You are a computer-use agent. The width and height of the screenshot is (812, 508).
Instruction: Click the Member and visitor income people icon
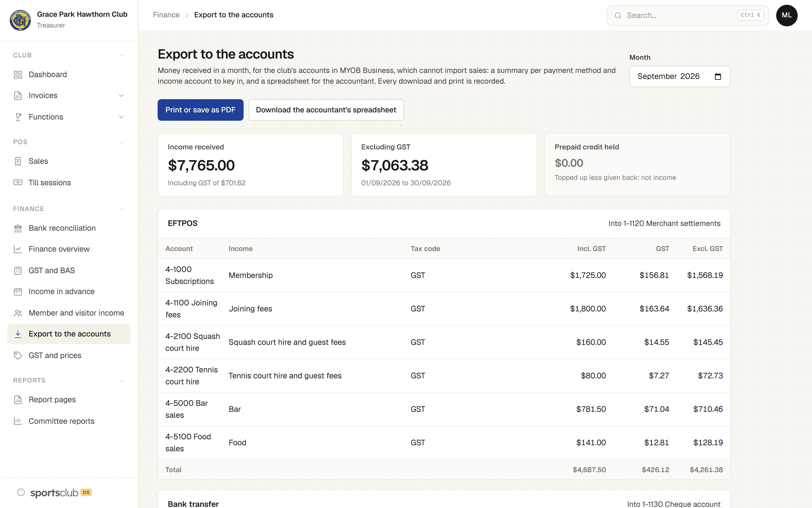point(18,313)
